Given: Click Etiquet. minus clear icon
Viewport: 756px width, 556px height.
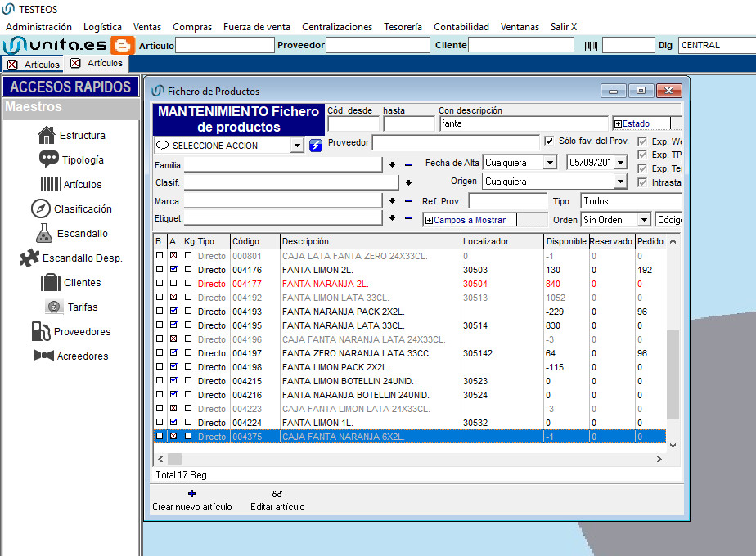Looking at the screenshot, I should click(408, 218).
